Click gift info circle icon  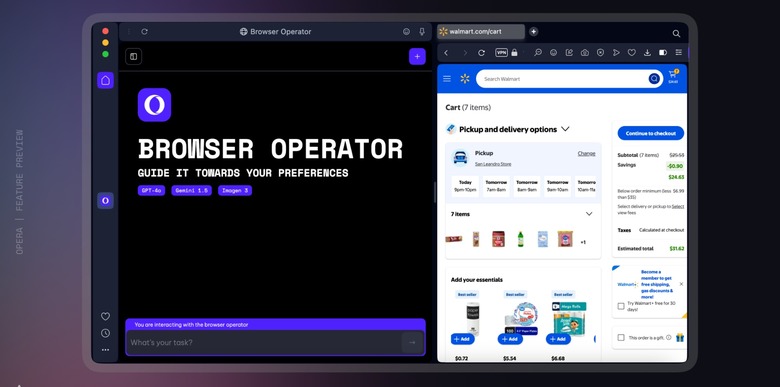(x=669, y=337)
